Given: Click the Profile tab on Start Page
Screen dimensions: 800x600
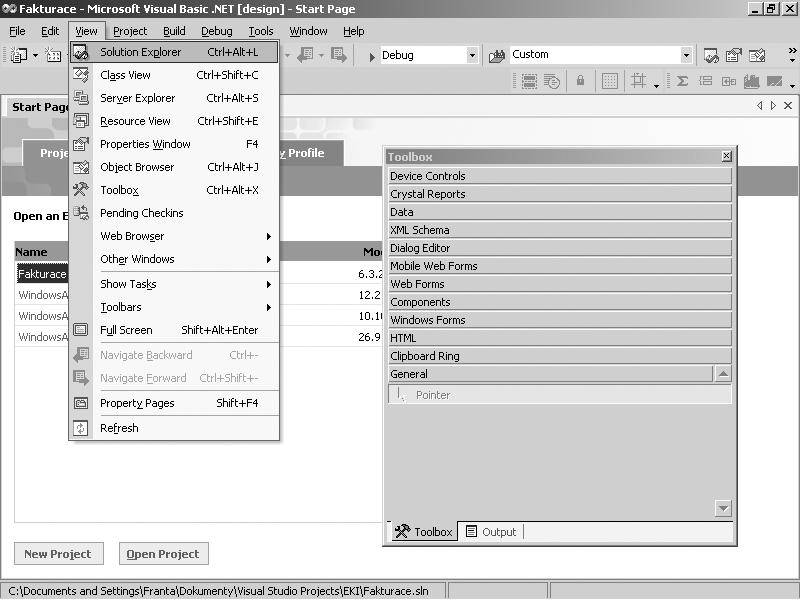Looking at the screenshot, I should pyautogui.click(x=311, y=153).
